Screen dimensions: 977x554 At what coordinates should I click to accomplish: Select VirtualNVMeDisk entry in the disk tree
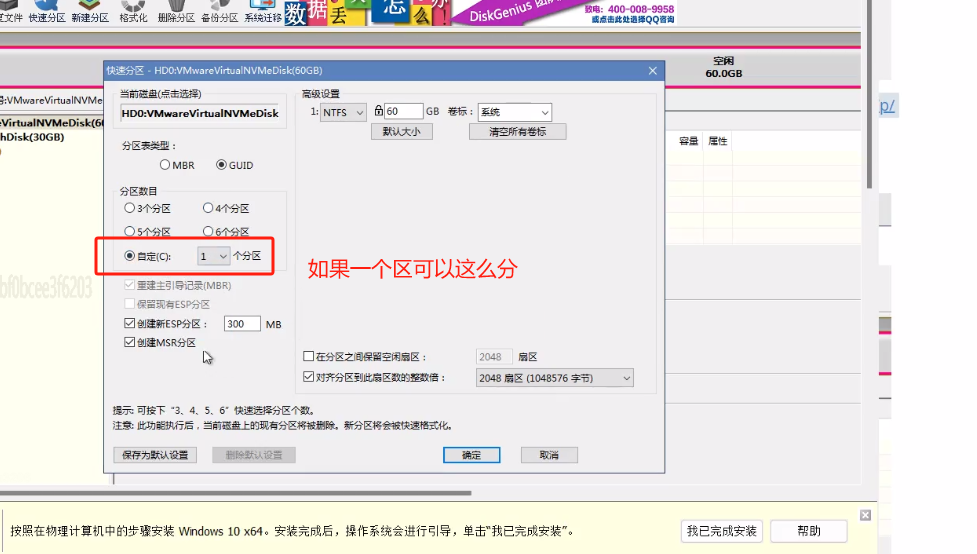(52, 123)
